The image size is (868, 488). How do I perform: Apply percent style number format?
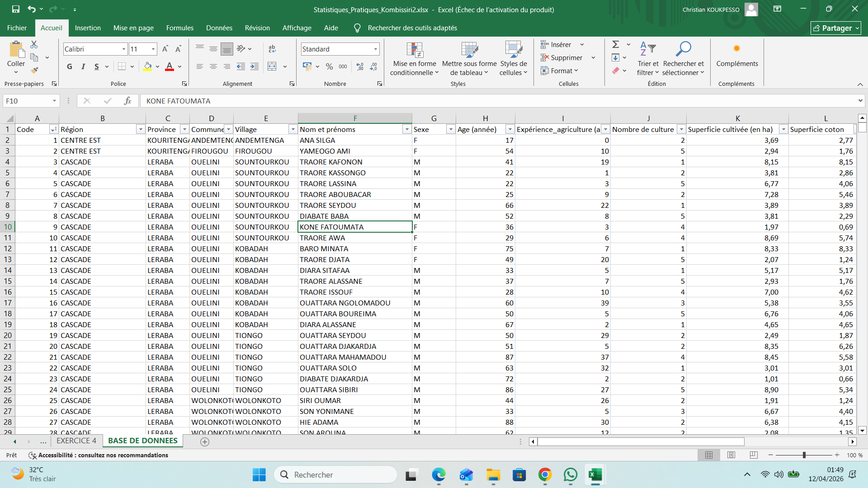click(330, 66)
